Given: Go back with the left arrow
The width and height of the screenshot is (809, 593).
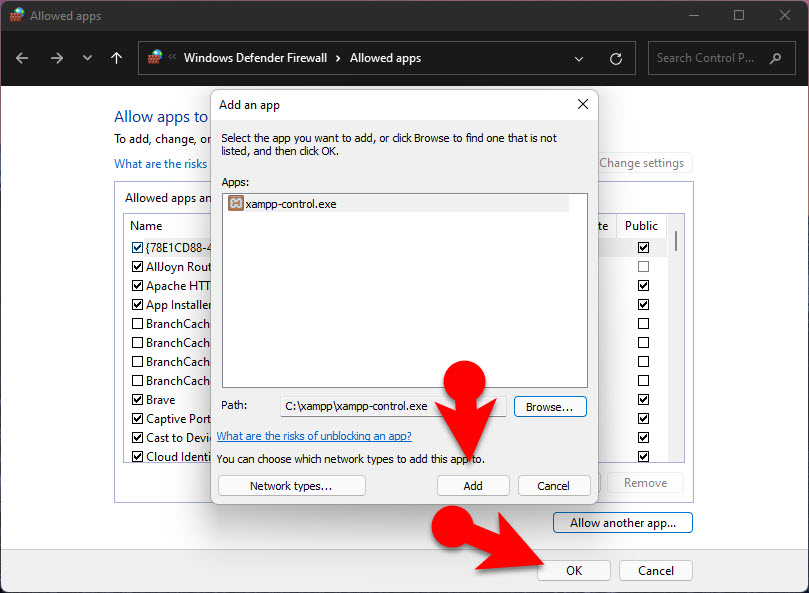Looking at the screenshot, I should pos(22,58).
